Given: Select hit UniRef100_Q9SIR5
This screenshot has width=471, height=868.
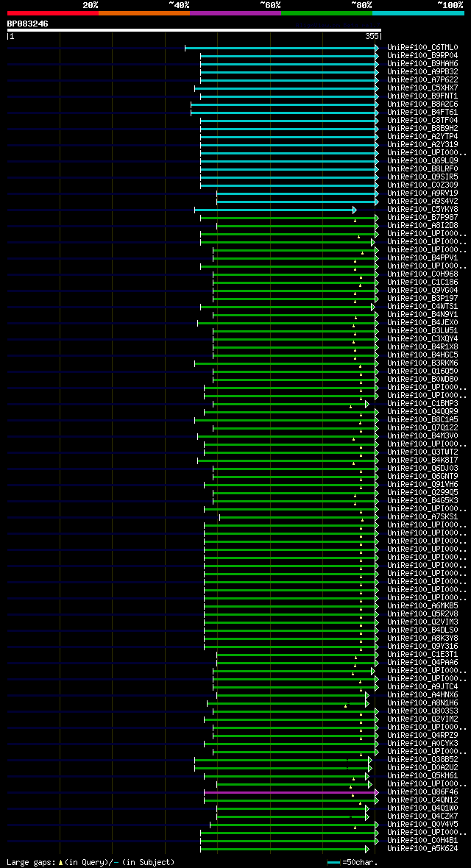Looking at the screenshot, I should [422, 177].
